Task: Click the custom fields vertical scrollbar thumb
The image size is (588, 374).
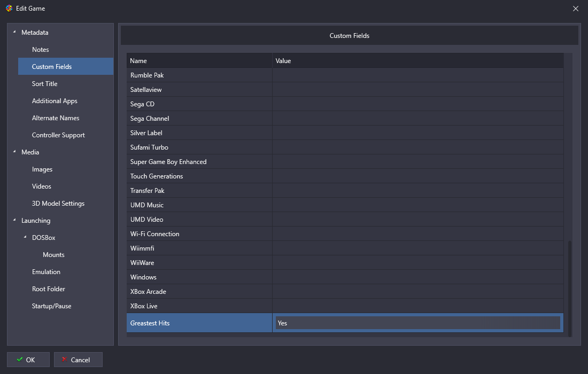Action: tap(570, 289)
